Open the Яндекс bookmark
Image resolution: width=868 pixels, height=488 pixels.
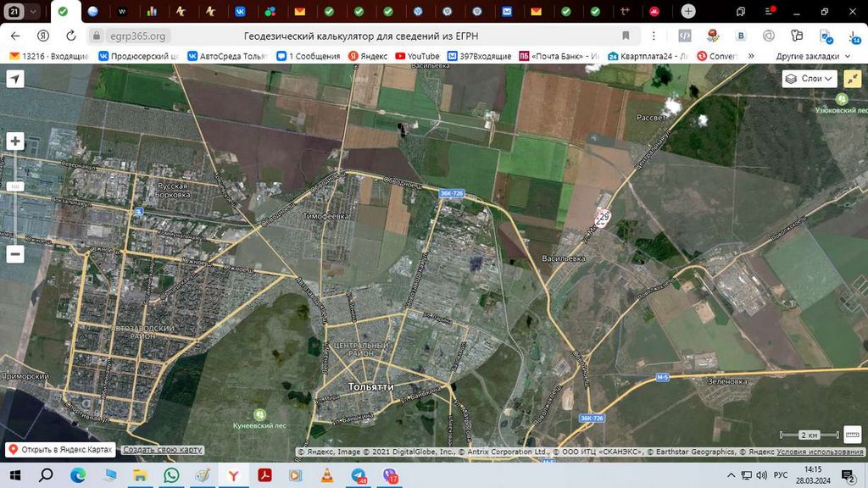(x=368, y=56)
